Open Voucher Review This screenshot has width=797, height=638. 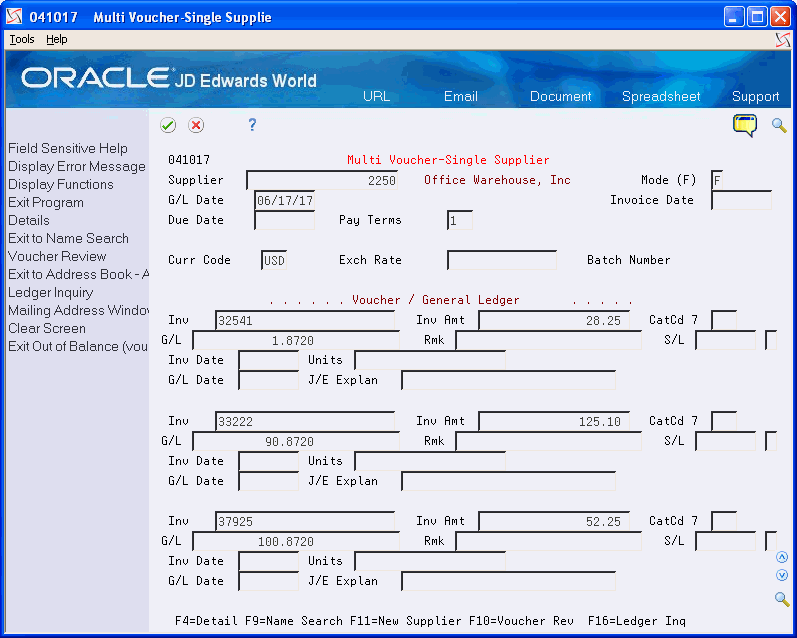click(57, 256)
